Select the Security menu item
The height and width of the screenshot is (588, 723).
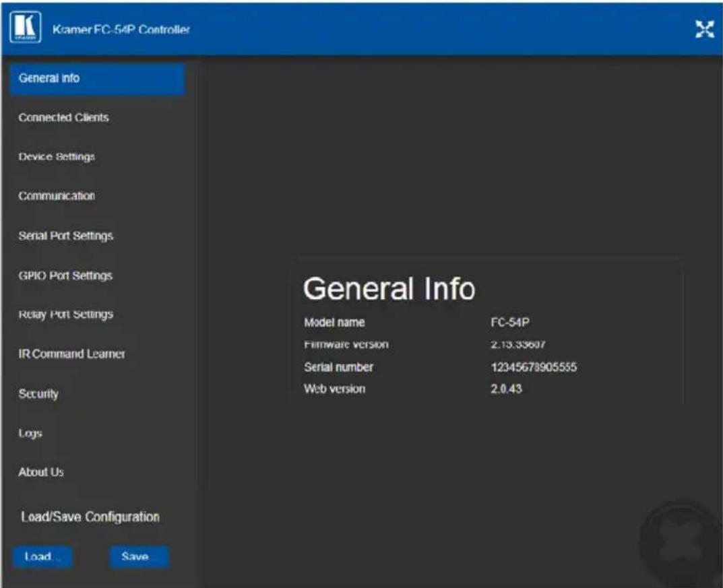pyautogui.click(x=38, y=394)
